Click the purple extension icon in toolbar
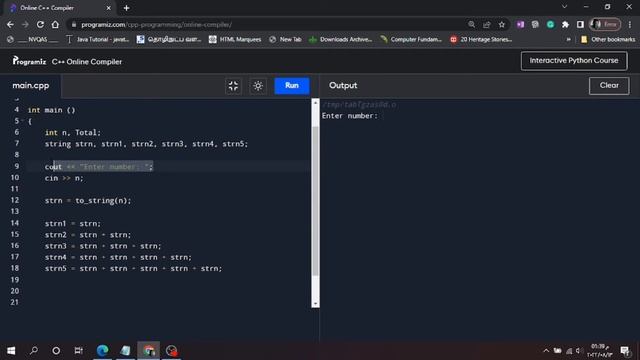This screenshot has height=360, width=640. pyautogui.click(x=520, y=24)
